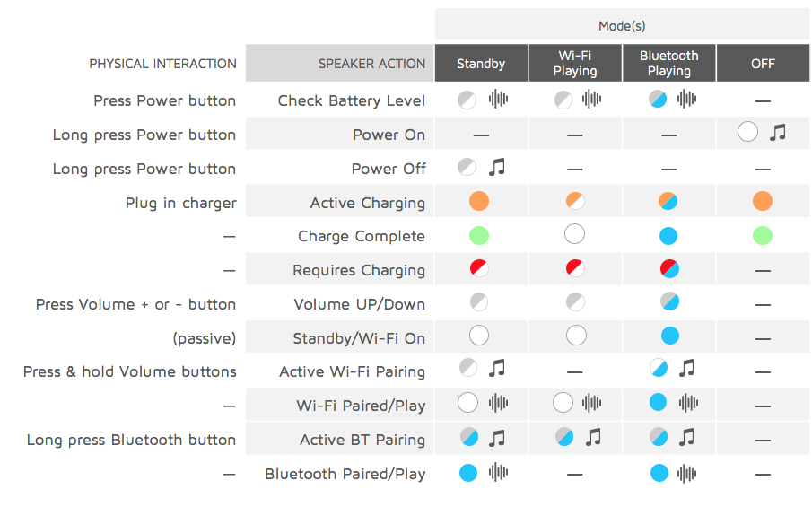Click sound wave icon in Bluetooth Paired/Play Standby cell

(498, 473)
